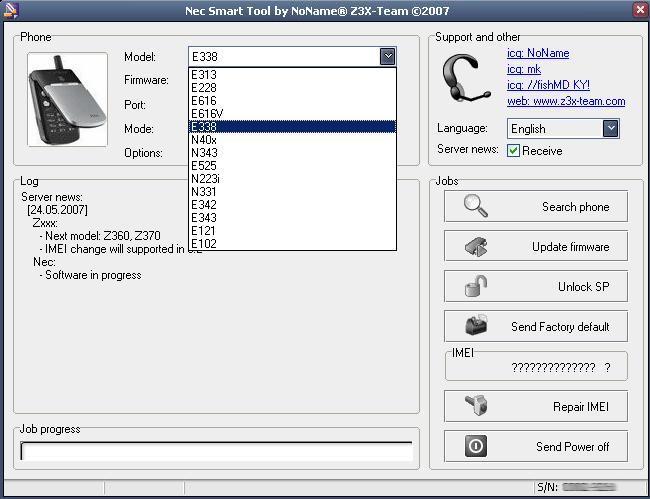This screenshot has width=650, height=499.
Task: Click the Repair IMEI tool icon
Action: click(x=476, y=406)
